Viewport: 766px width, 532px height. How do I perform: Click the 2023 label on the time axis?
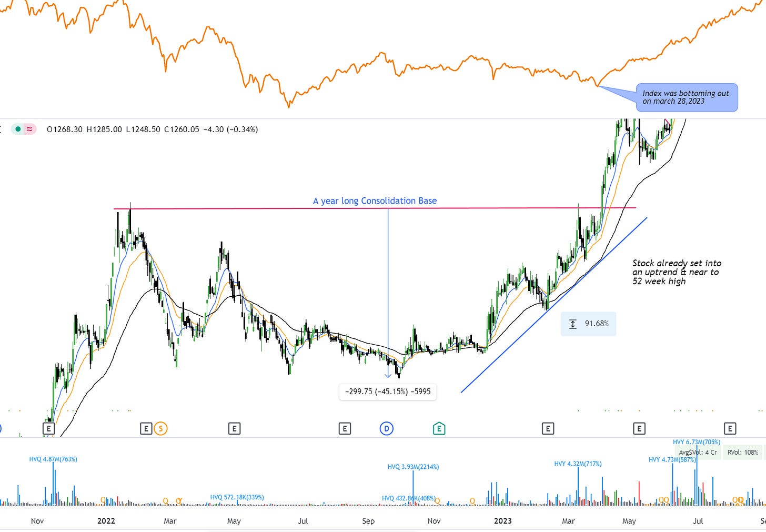coord(502,521)
